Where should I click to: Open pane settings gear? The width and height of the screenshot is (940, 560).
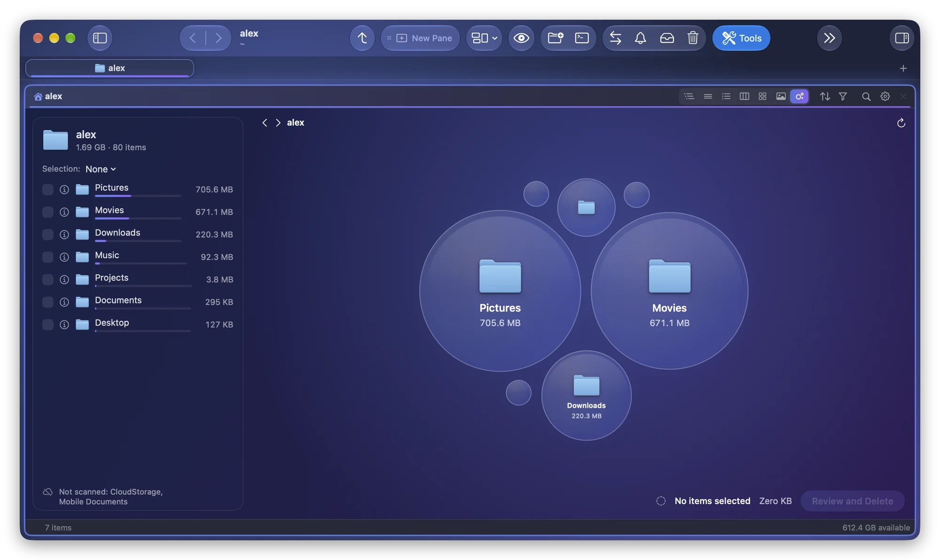[885, 96]
